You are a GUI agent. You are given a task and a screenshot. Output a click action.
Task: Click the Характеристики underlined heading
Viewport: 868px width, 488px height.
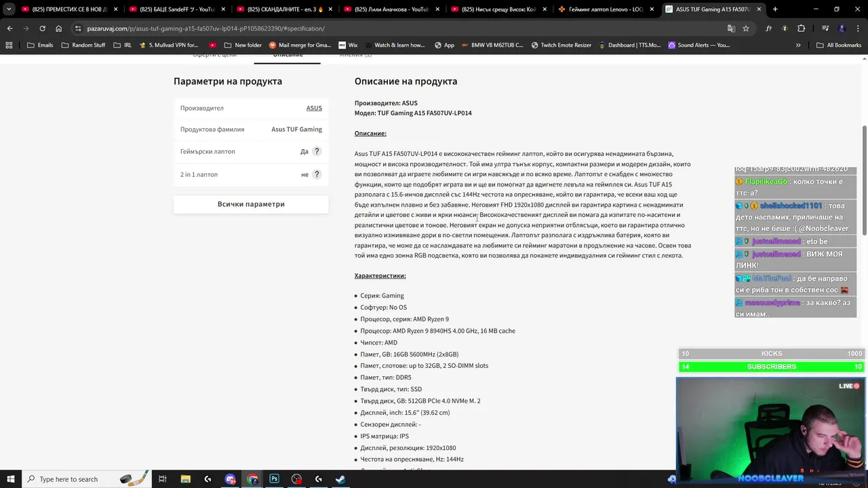click(380, 276)
